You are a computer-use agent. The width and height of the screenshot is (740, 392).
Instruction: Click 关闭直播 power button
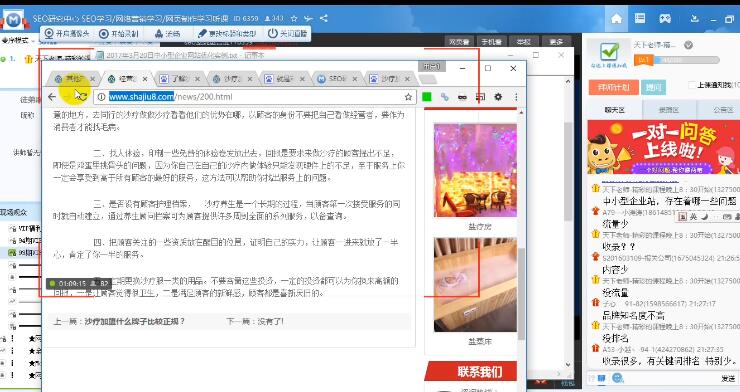tap(287, 33)
